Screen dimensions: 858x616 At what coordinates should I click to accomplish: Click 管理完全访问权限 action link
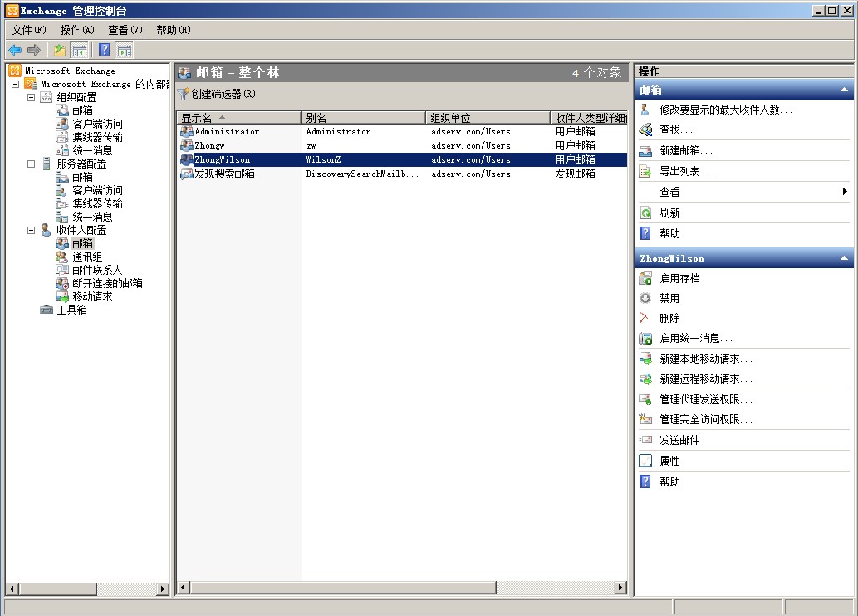tap(706, 419)
